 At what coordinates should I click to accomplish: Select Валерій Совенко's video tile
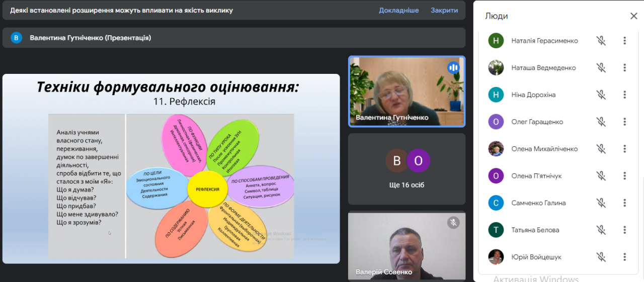coord(407,246)
